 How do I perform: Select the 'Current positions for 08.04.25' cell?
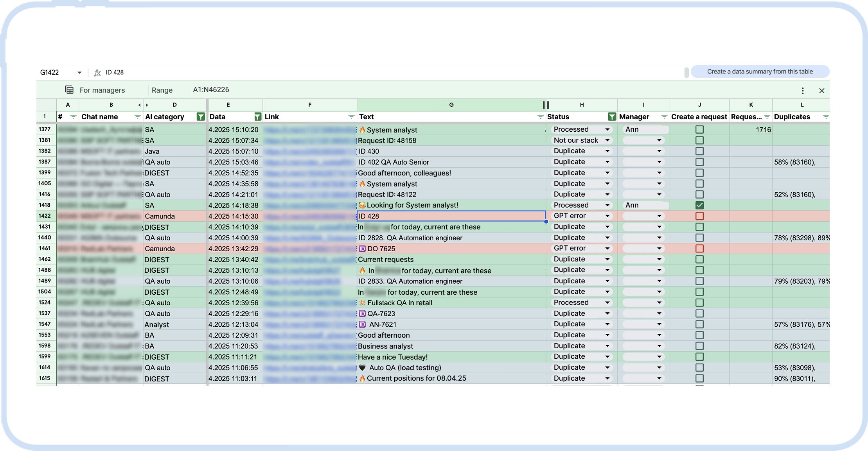tap(451, 378)
